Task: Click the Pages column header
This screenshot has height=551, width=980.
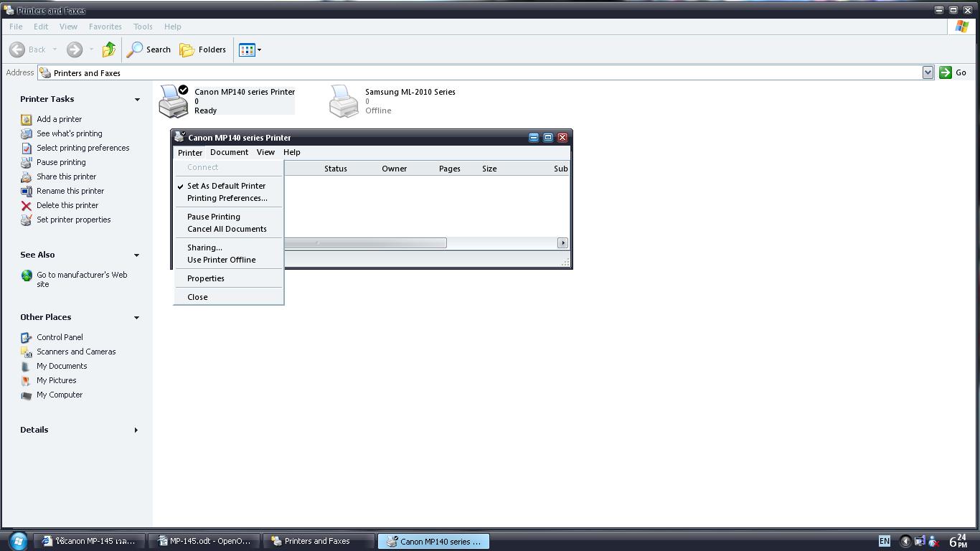Action: click(x=450, y=169)
